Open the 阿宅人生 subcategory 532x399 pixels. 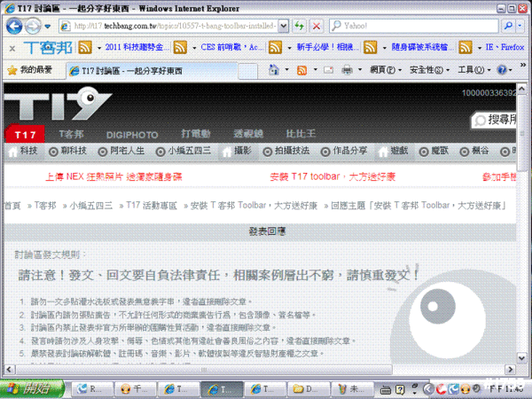(121, 151)
